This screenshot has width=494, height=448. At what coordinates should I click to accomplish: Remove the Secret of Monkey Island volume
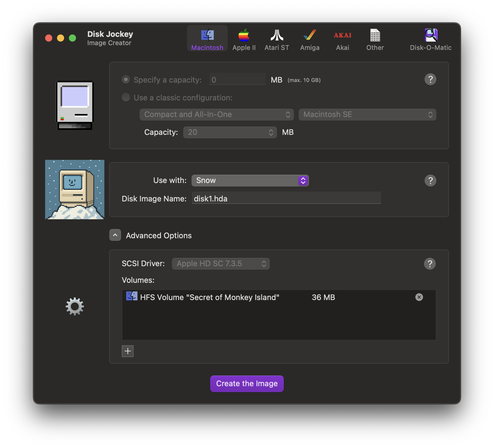click(x=419, y=297)
